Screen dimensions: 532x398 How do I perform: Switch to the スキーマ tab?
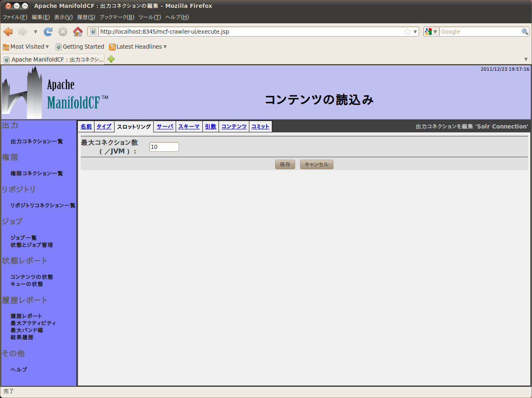pos(189,126)
